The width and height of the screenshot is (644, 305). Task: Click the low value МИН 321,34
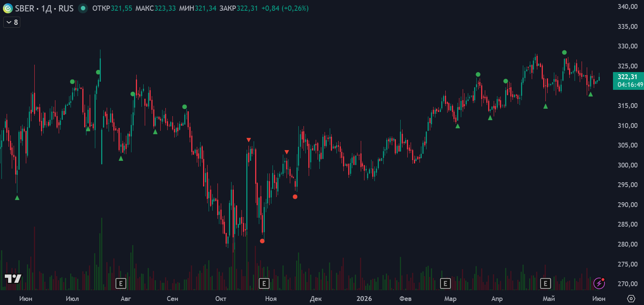pyautogui.click(x=198, y=8)
